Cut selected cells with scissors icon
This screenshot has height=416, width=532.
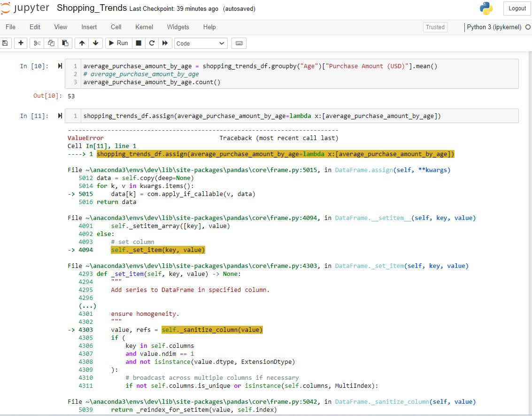point(37,43)
